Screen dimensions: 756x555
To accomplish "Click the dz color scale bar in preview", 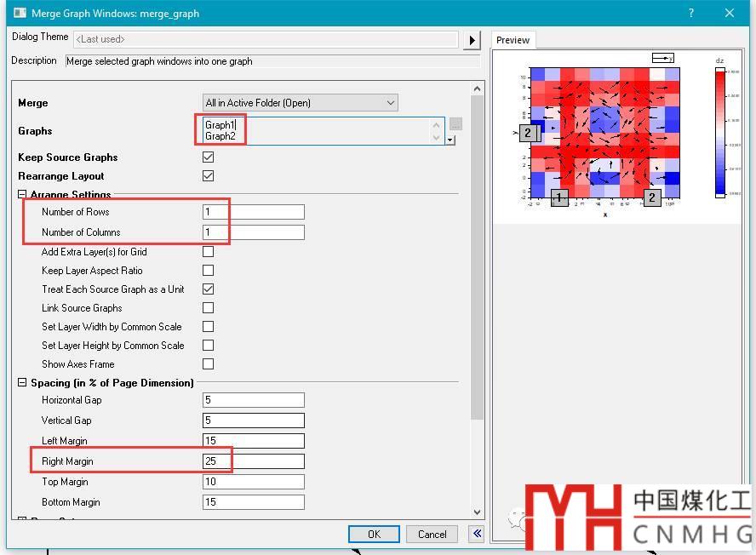I will click(720, 132).
